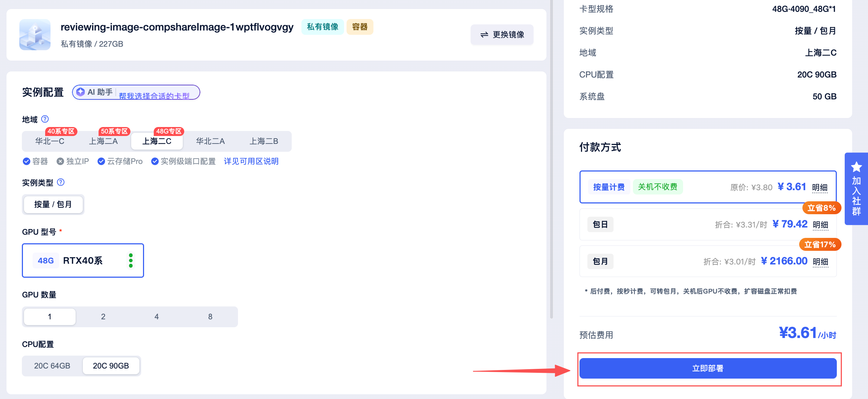Viewport: 868px width, 399px height.
Task: Set GPU count to 2
Action: 103,317
